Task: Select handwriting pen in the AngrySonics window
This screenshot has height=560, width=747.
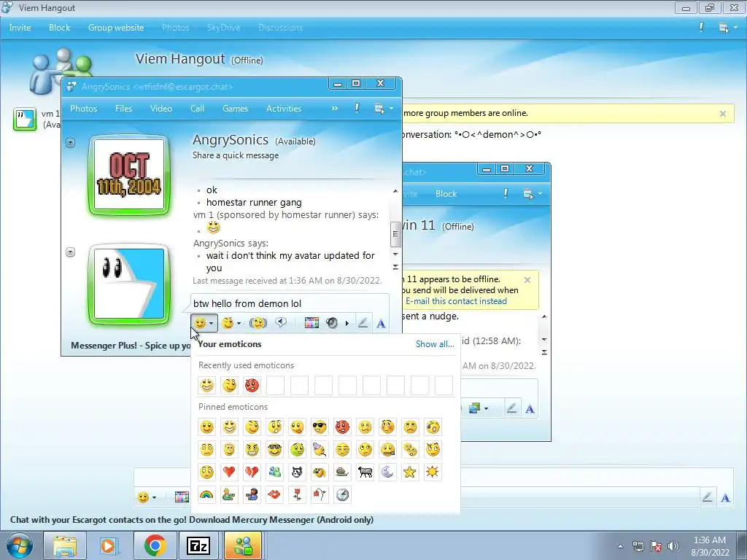Action: (363, 323)
